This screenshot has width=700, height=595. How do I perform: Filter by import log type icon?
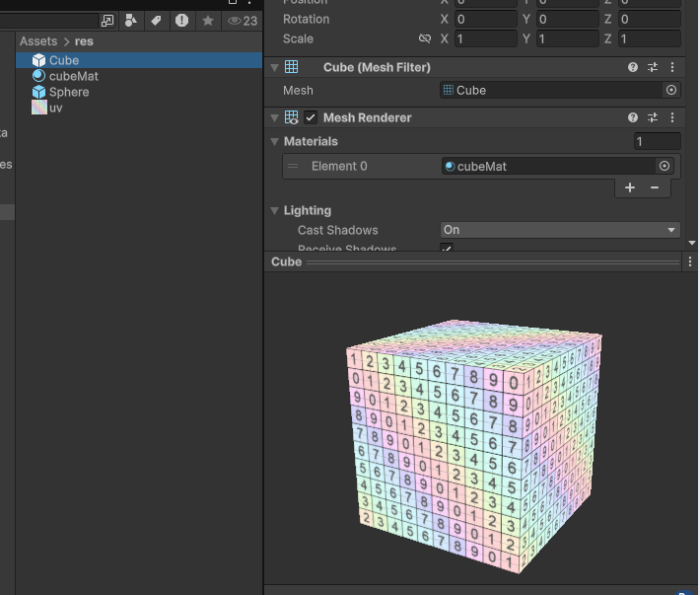181,21
